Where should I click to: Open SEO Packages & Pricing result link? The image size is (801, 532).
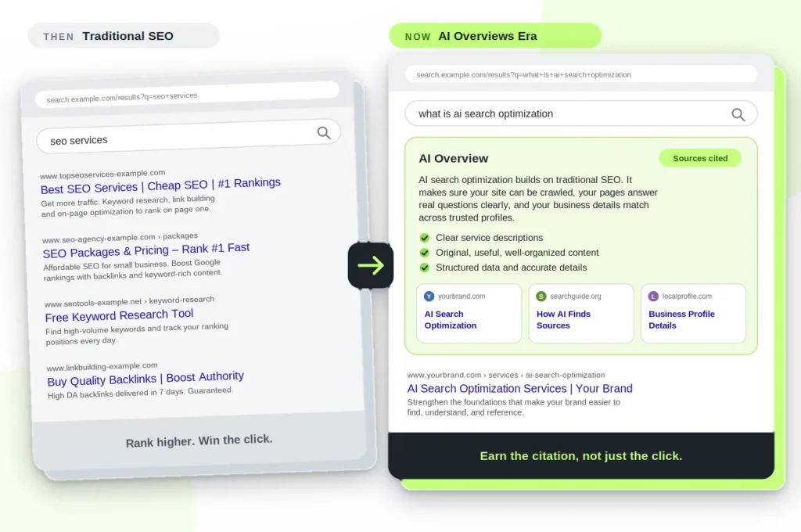tap(146, 250)
